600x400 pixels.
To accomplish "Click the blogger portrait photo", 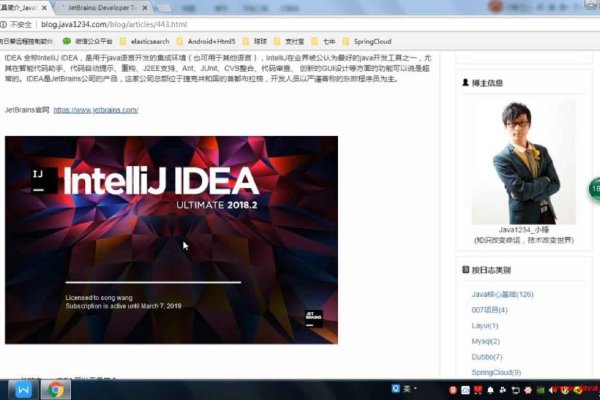I will pyautogui.click(x=523, y=162).
